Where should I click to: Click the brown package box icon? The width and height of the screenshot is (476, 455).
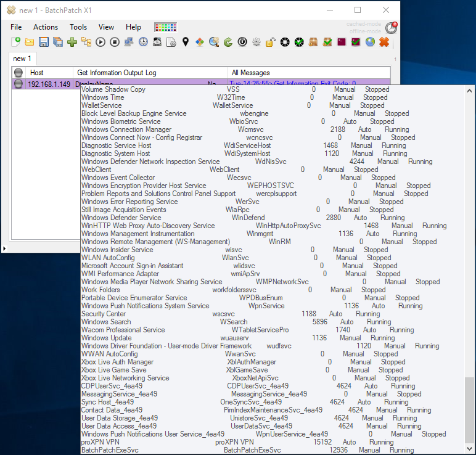click(x=313, y=42)
